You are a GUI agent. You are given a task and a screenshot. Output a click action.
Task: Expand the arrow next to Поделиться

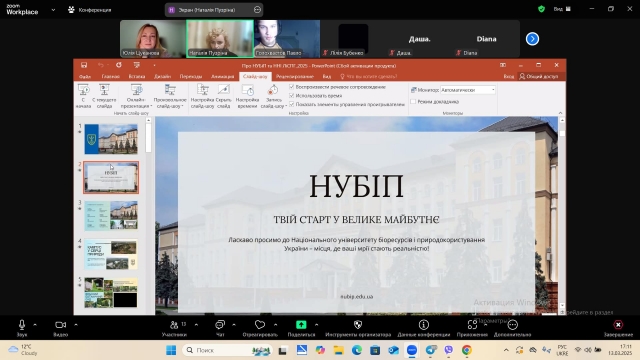pos(316,325)
